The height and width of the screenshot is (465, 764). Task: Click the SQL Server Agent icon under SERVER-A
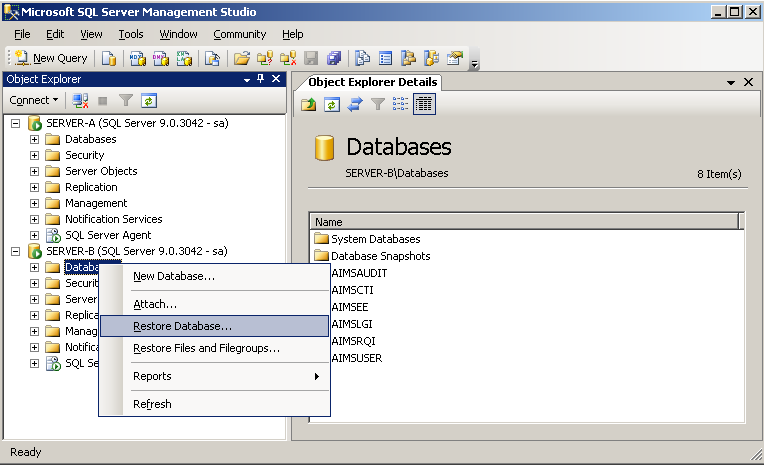click(x=53, y=235)
